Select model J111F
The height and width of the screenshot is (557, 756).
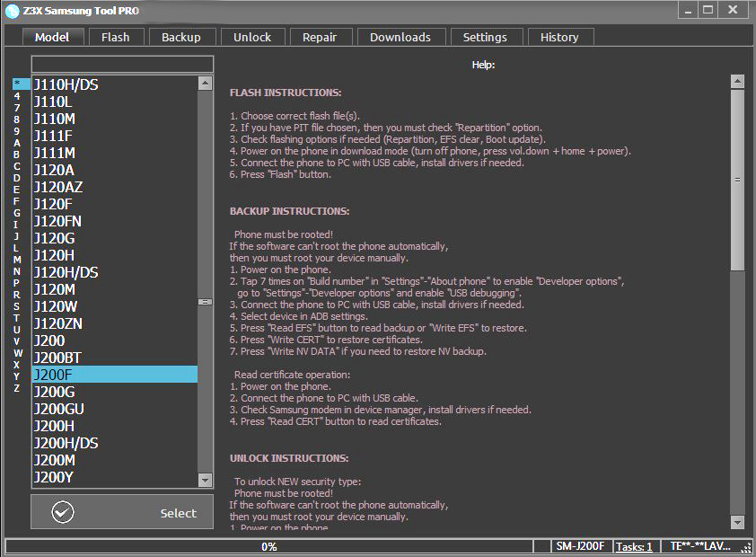(x=115, y=136)
